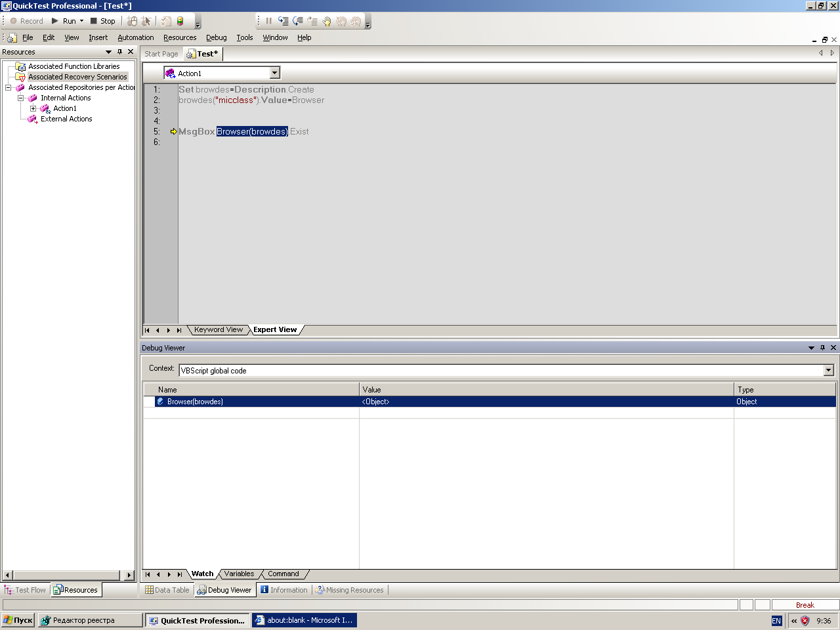This screenshot has height=630, width=840.
Task: Click the Name column header
Action: pyautogui.click(x=251, y=389)
